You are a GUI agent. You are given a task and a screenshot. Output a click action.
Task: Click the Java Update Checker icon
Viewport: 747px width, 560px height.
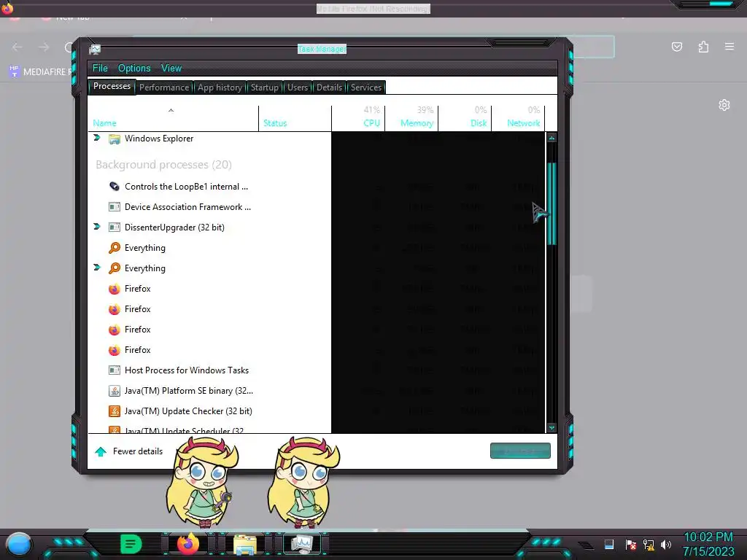pyautogui.click(x=115, y=411)
